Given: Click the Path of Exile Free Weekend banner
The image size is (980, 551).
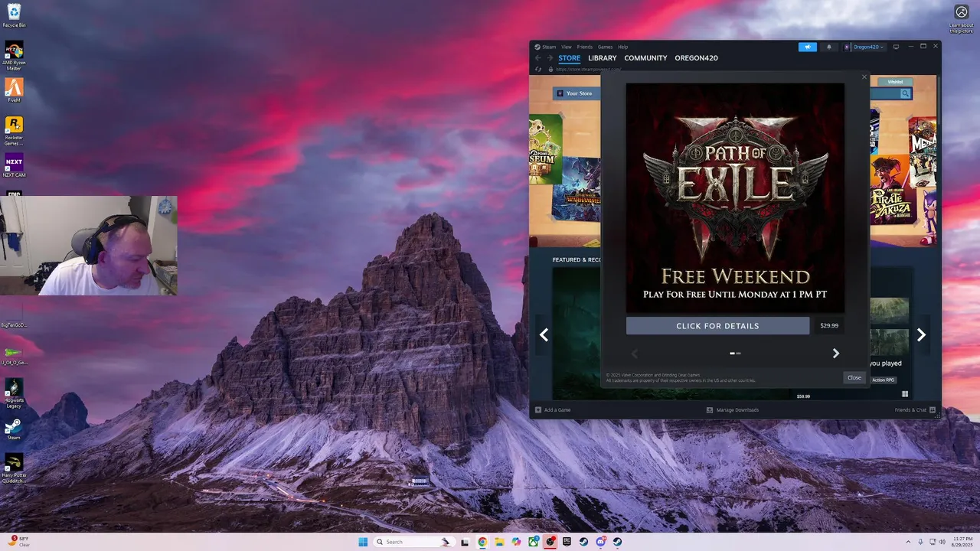Looking at the screenshot, I should pyautogui.click(x=735, y=197).
